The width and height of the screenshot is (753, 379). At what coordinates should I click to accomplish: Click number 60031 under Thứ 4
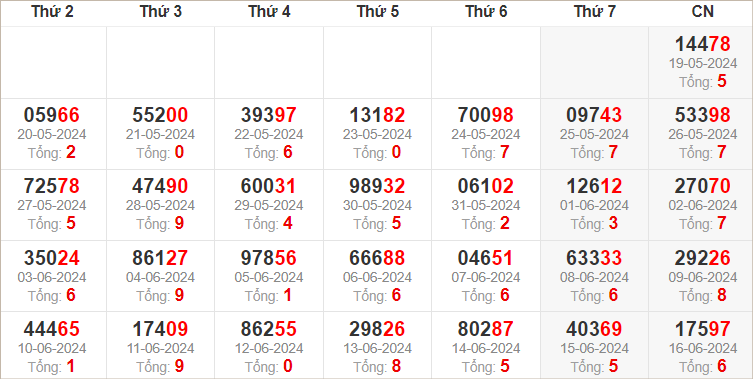coord(269,186)
